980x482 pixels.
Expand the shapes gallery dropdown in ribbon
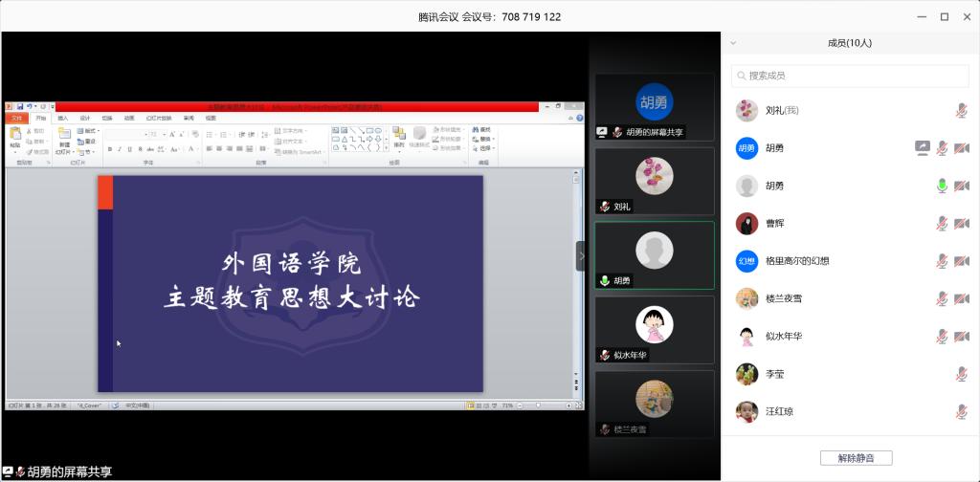point(386,148)
